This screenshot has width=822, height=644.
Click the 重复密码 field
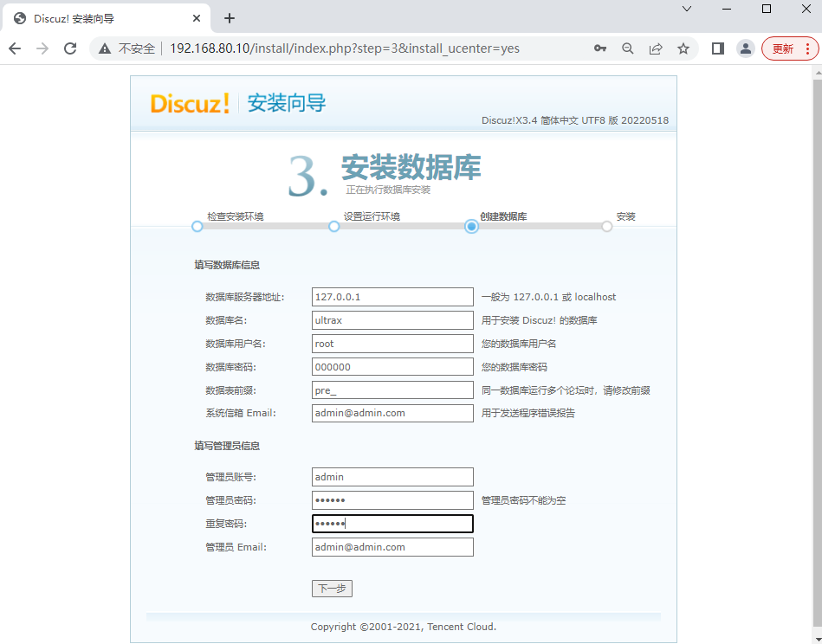point(392,524)
